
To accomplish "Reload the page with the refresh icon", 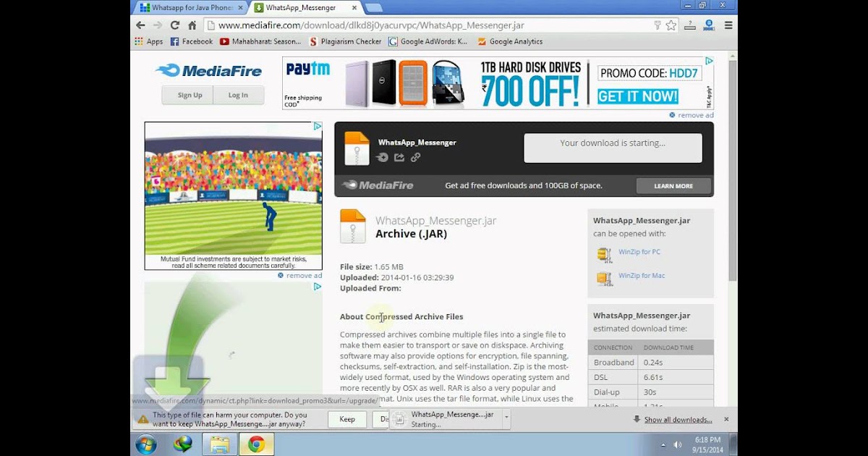I will (x=175, y=25).
